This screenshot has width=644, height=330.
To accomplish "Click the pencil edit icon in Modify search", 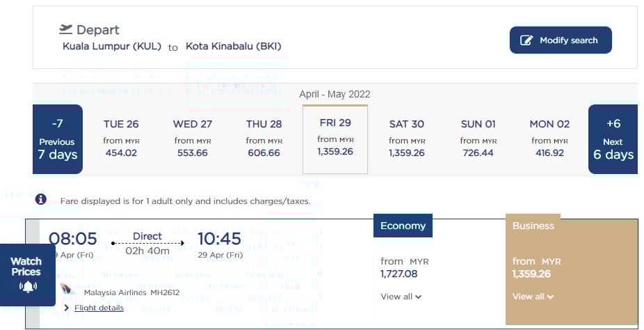I will [x=526, y=40].
